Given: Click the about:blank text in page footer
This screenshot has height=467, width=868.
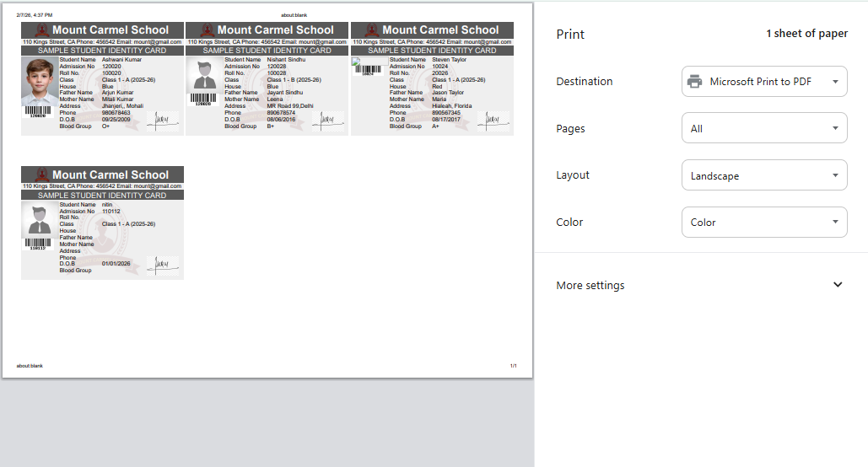Looking at the screenshot, I should pyautogui.click(x=30, y=366).
